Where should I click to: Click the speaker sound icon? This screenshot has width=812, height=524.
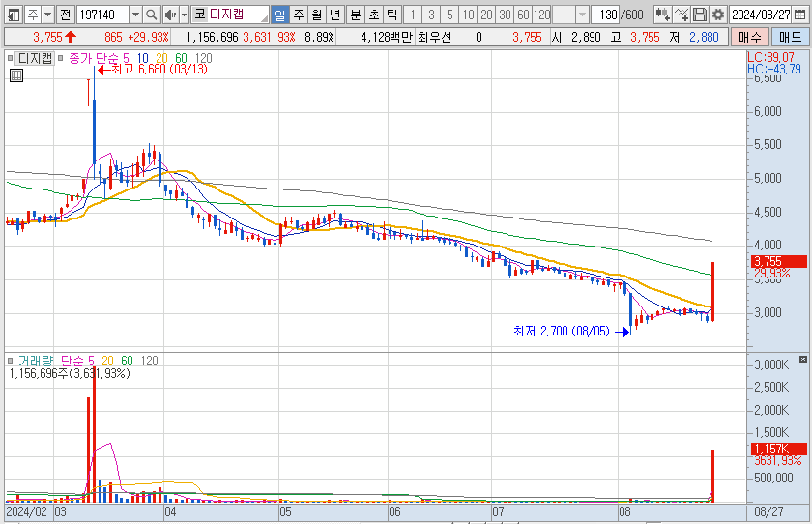pos(170,15)
